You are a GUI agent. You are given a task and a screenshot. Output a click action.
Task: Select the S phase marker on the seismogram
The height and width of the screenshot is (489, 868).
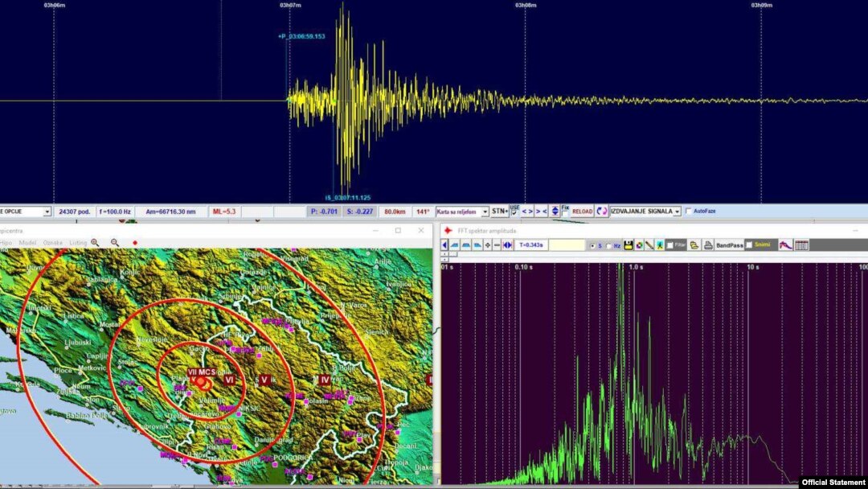point(348,197)
